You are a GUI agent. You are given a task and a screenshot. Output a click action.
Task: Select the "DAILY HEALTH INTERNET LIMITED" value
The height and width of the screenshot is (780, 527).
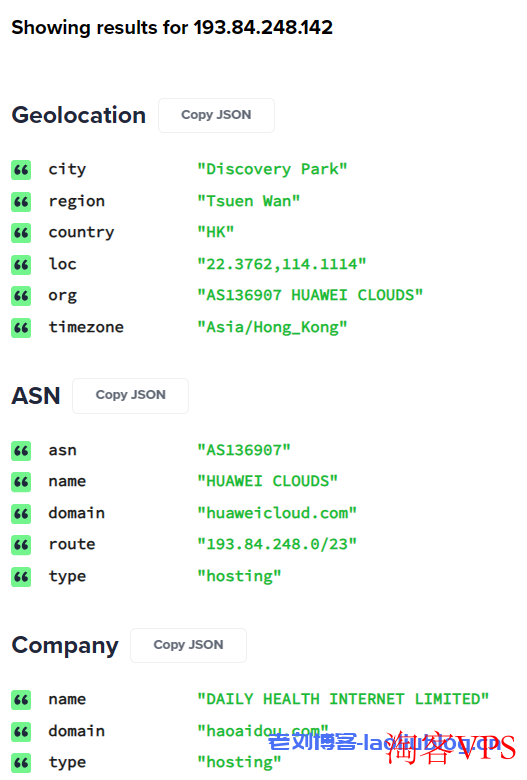[343, 699]
